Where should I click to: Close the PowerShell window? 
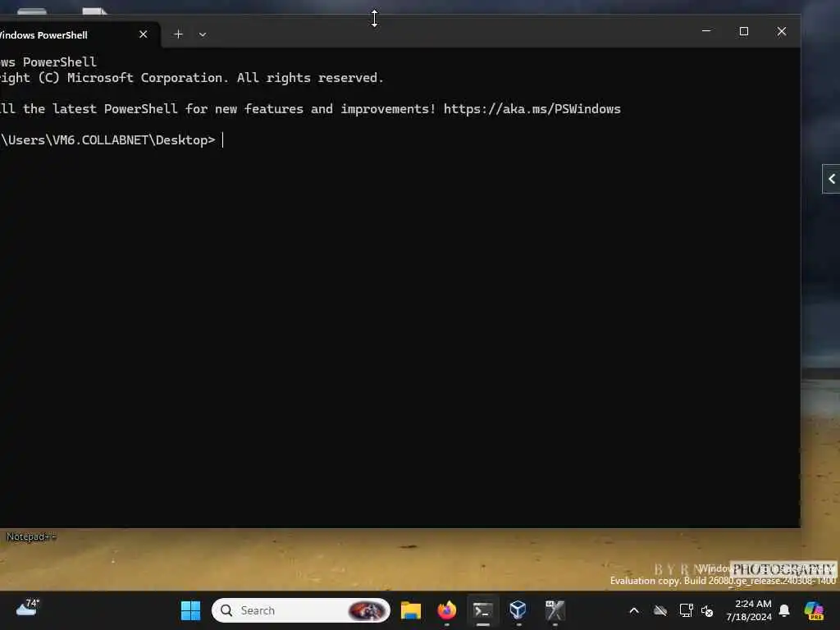[x=782, y=31]
